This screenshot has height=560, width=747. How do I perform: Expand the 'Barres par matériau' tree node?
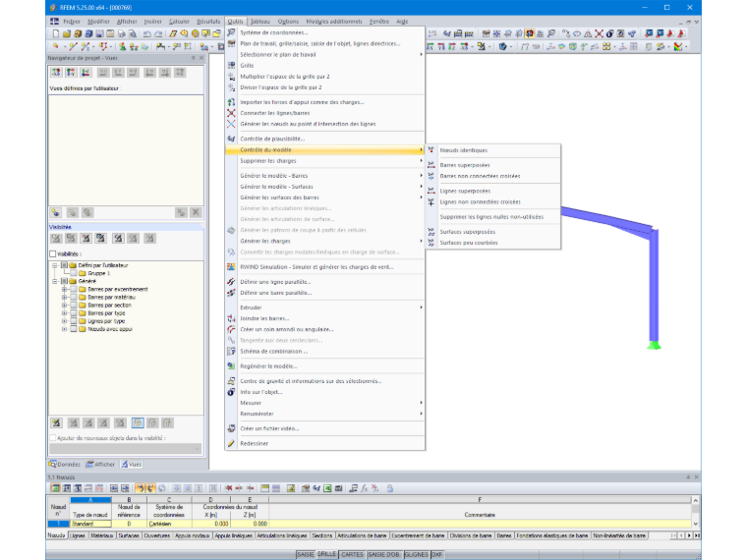pyautogui.click(x=64, y=297)
